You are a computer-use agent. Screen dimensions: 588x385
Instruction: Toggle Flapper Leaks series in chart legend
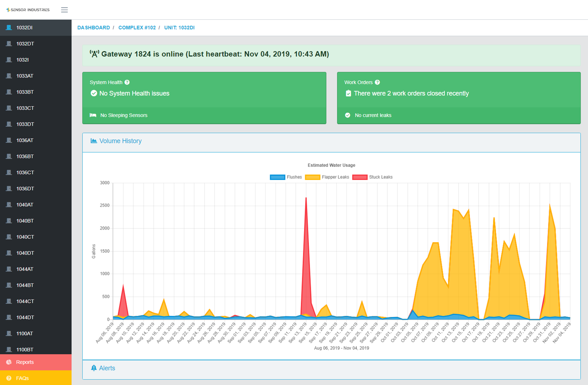(x=327, y=177)
